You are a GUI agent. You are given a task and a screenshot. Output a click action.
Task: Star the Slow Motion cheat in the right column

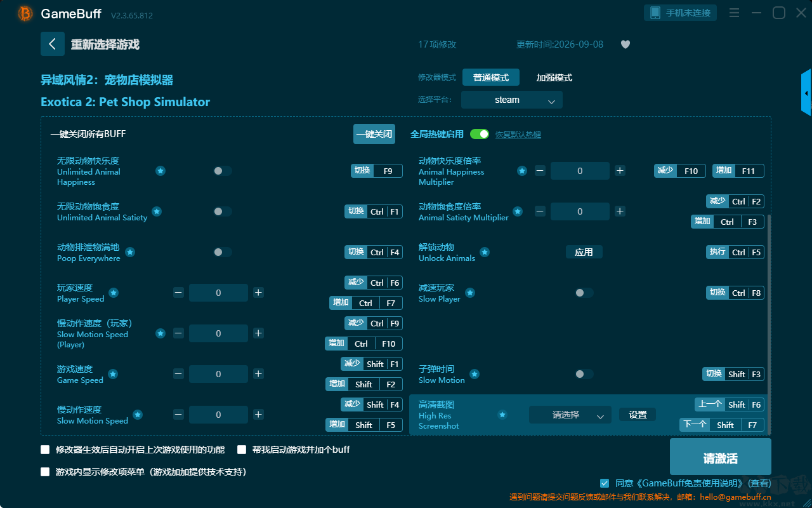pos(475,374)
